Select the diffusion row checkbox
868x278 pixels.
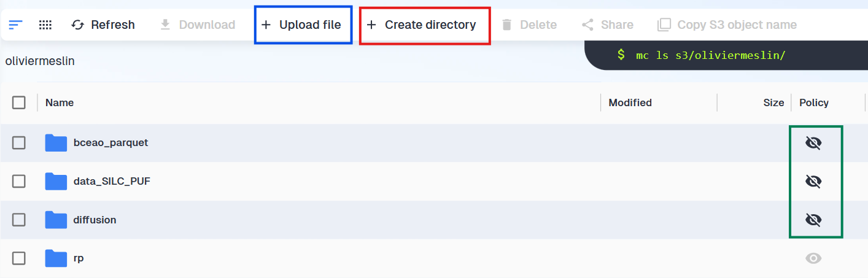click(x=19, y=220)
